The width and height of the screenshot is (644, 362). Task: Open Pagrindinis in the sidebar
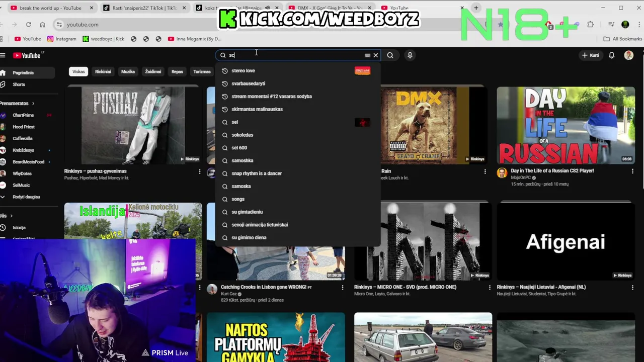(x=26, y=73)
